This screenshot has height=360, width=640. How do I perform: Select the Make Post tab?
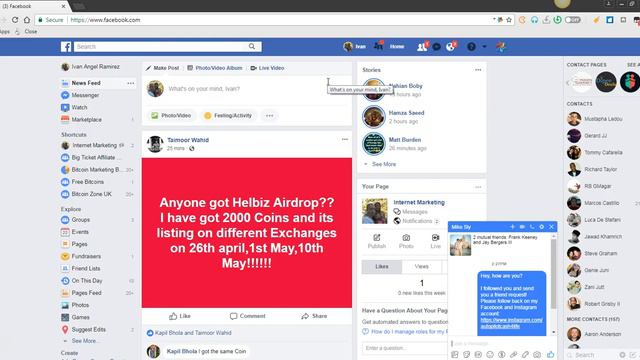click(162, 68)
